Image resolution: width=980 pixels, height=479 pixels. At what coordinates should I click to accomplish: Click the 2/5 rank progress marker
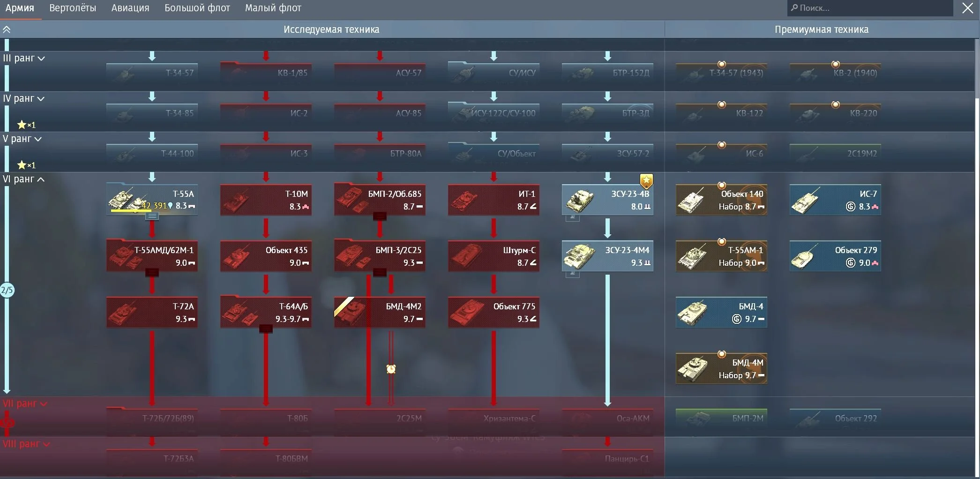pyautogui.click(x=7, y=290)
